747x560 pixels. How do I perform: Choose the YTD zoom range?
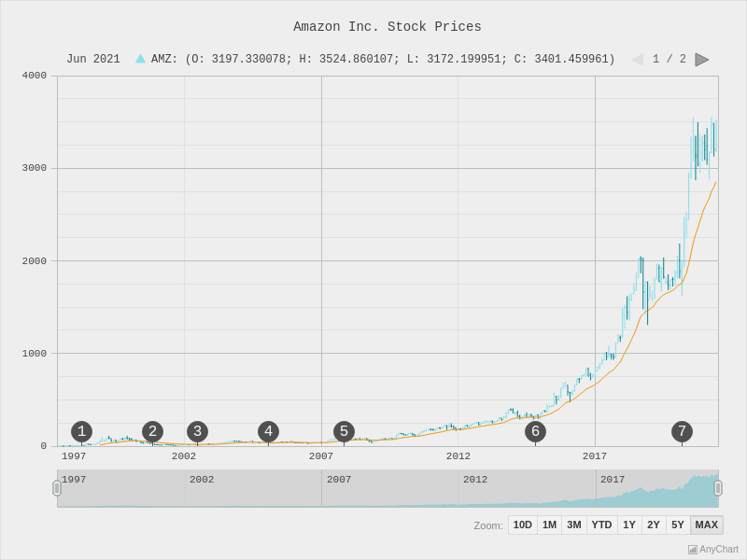pos(601,525)
